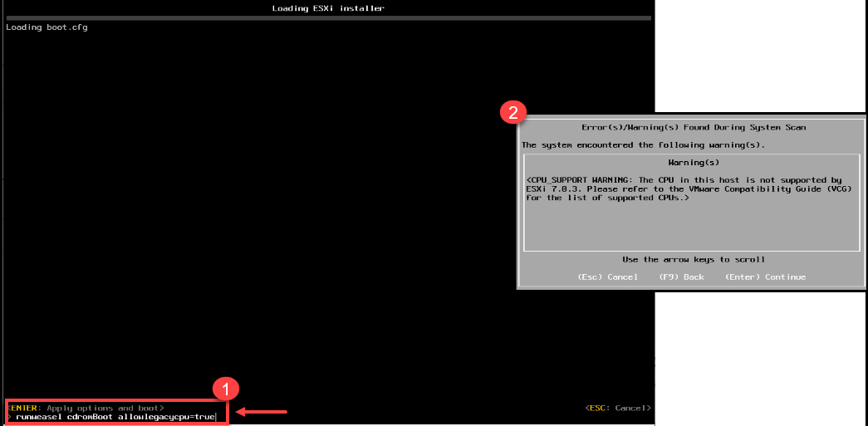
Task: Click 'Use the arrow keys to scroll' text
Action: point(694,259)
